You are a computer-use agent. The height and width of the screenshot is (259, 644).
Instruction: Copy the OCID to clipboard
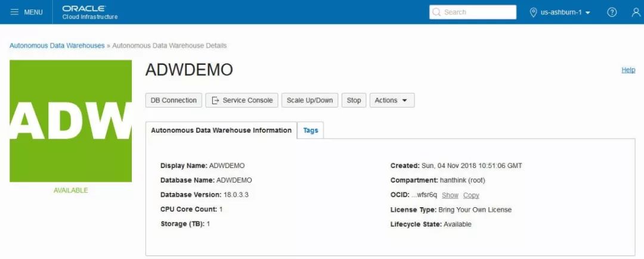(471, 195)
